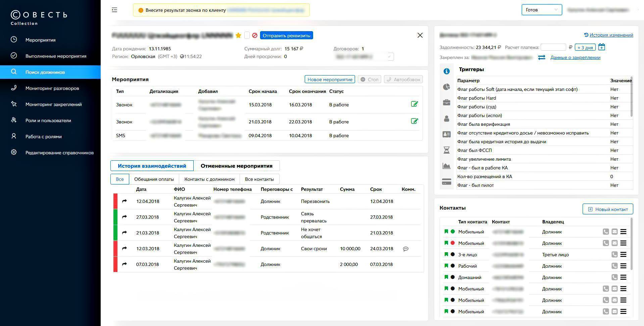The height and width of the screenshot is (326, 644).
Task: Click the triggers table scrollbar
Action: pos(632,97)
